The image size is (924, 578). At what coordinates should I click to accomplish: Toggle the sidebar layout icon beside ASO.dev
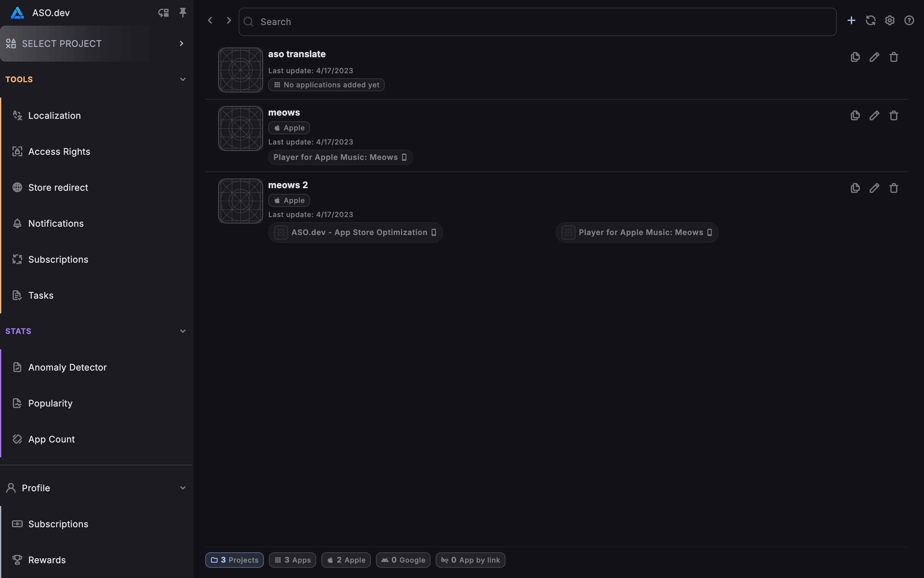tap(163, 13)
